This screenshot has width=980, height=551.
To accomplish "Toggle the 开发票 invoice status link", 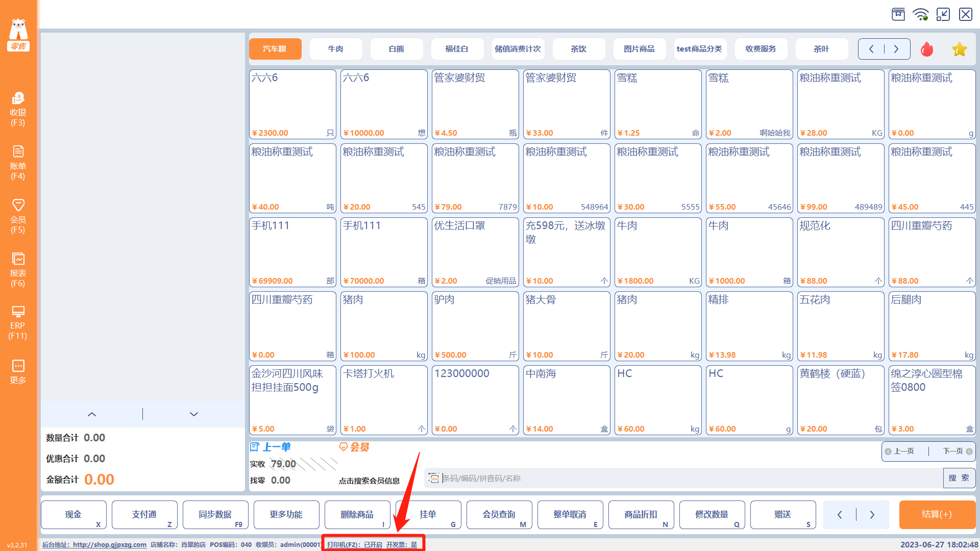I will [402, 545].
